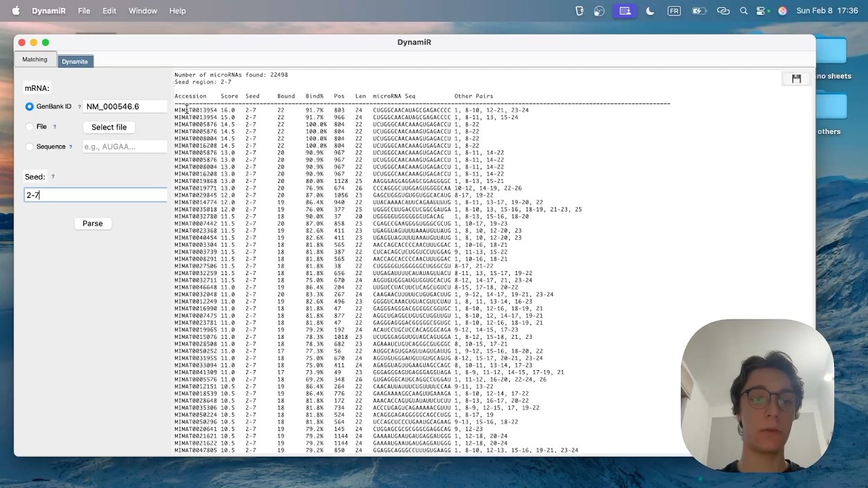
Task: Click the battery status icon
Action: tap(698, 11)
